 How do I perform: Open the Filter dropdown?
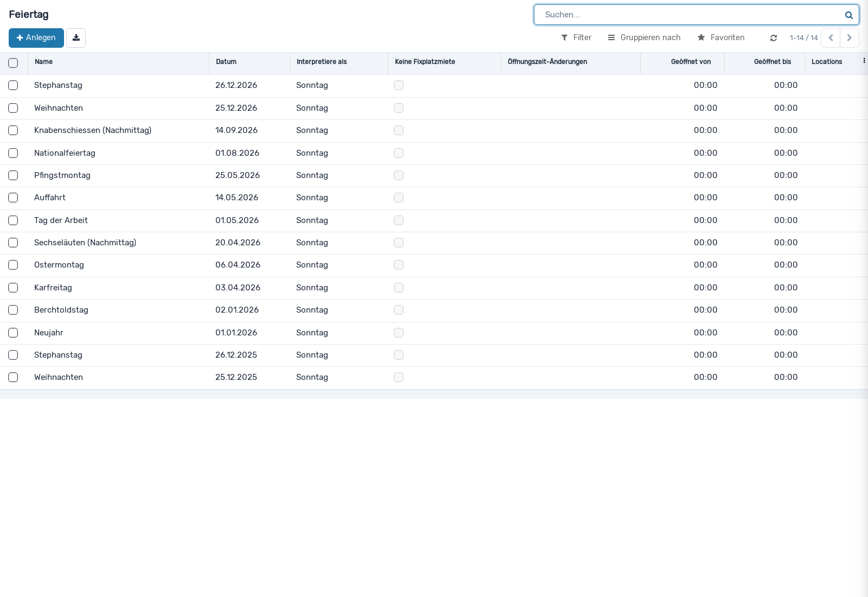pyautogui.click(x=576, y=37)
